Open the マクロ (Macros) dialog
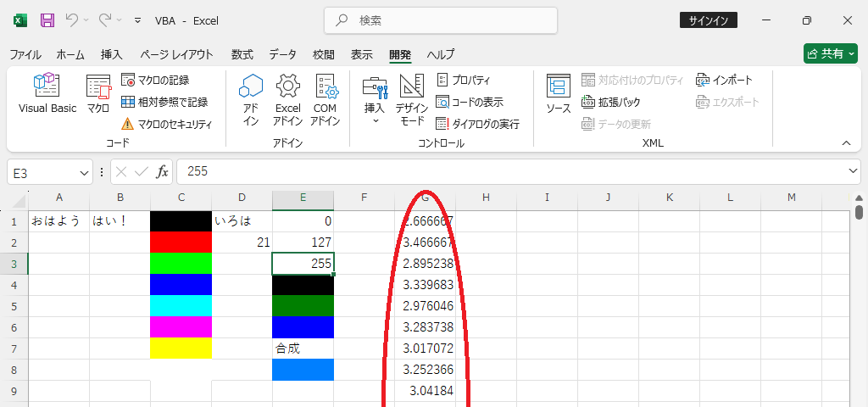Image resolution: width=868 pixels, height=407 pixels. coord(98,93)
